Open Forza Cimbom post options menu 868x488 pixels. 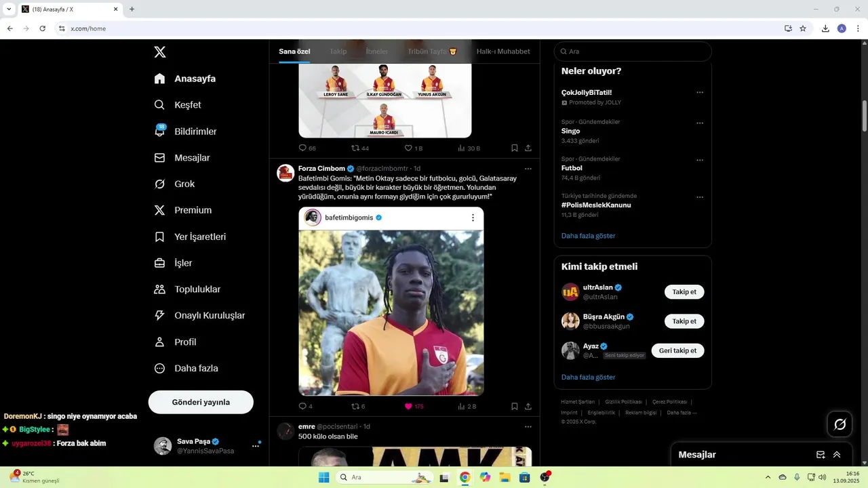[x=528, y=169]
